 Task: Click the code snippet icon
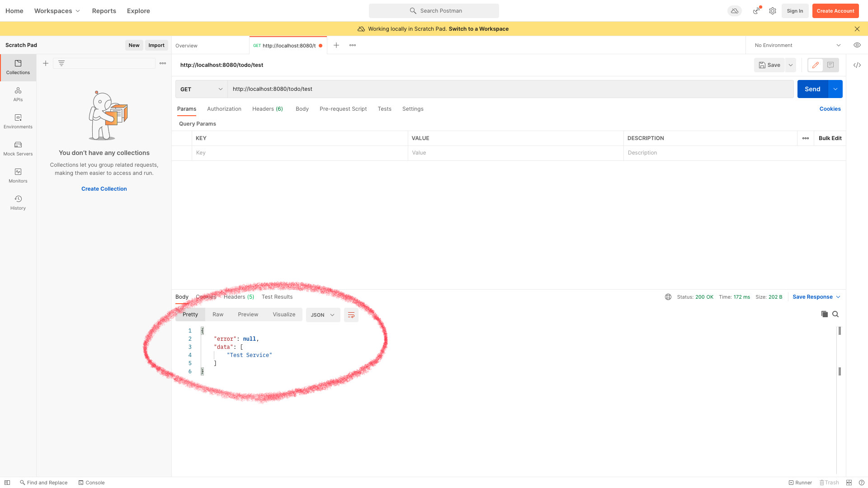click(x=857, y=65)
